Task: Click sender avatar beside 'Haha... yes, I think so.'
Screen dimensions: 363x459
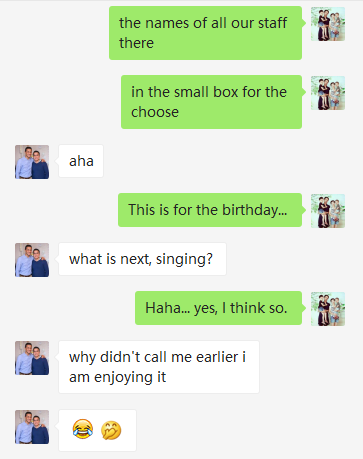Action: tap(328, 309)
